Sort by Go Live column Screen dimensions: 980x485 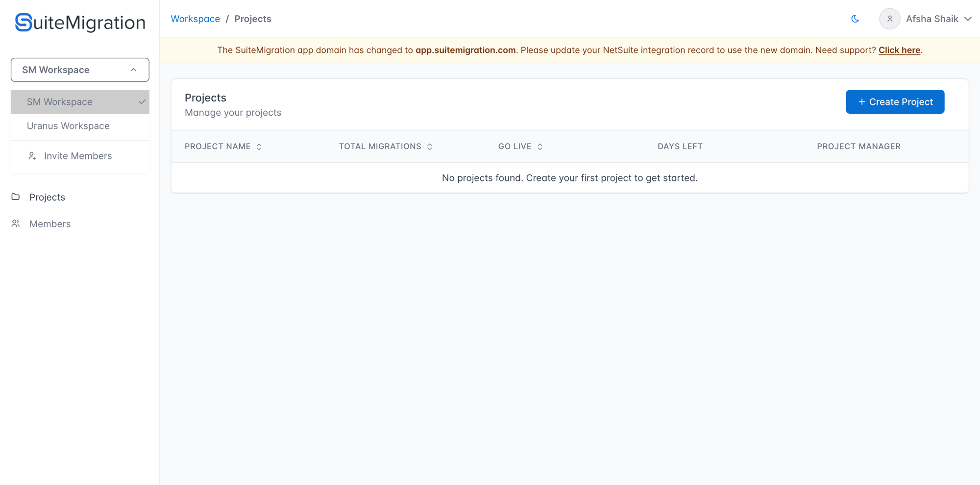520,146
